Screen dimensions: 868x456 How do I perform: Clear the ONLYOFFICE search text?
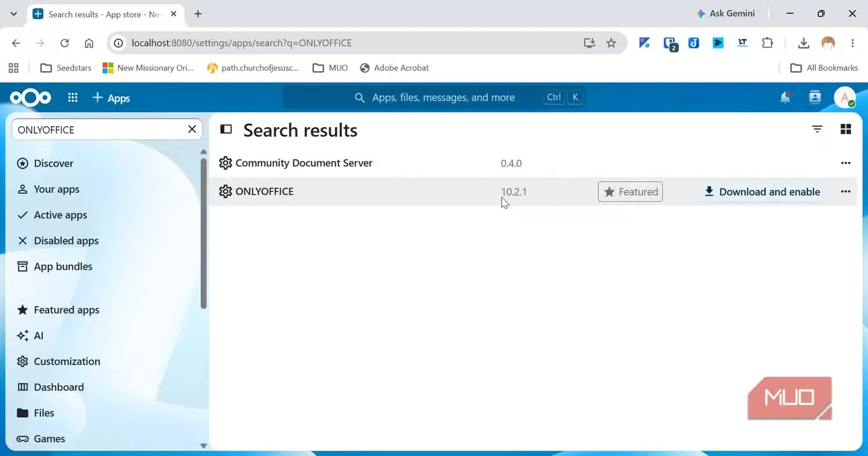coord(192,130)
